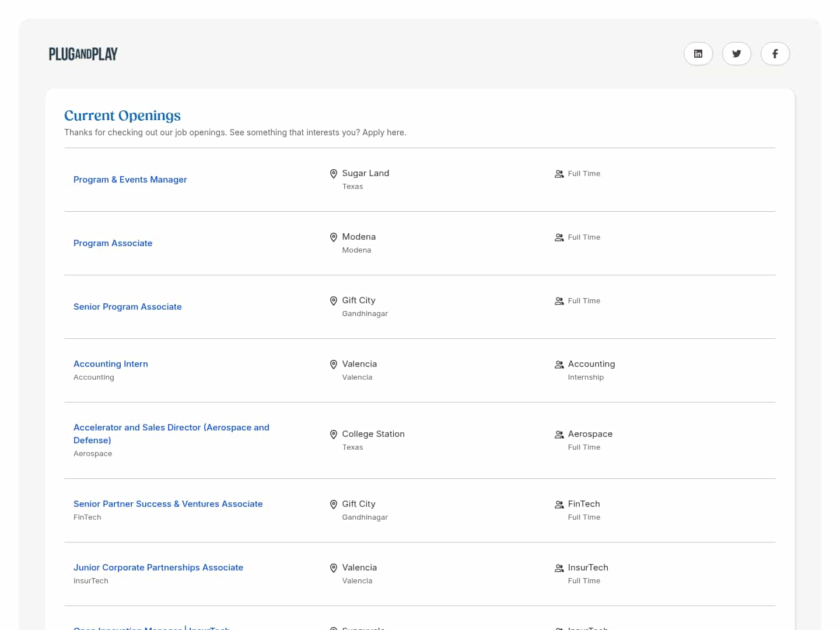Screen dimensions: 840x630
Task: Click location pin icon beside Sugar Land
Action: [x=334, y=174]
